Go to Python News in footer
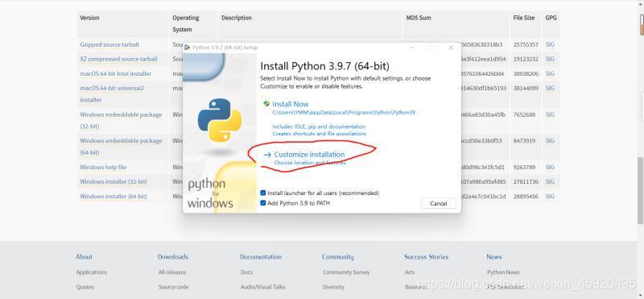This screenshot has width=644, height=299. [503, 272]
